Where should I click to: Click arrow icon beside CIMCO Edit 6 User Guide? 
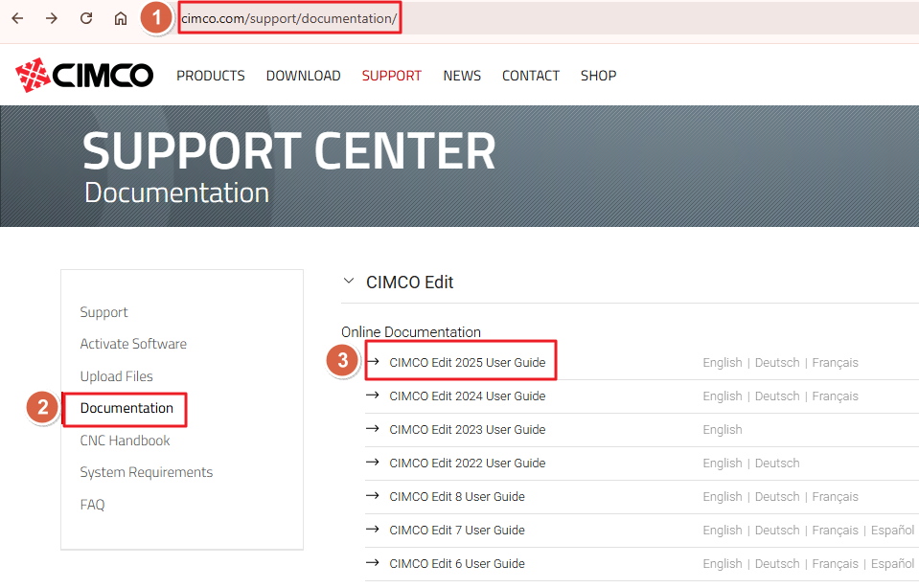[372, 563]
